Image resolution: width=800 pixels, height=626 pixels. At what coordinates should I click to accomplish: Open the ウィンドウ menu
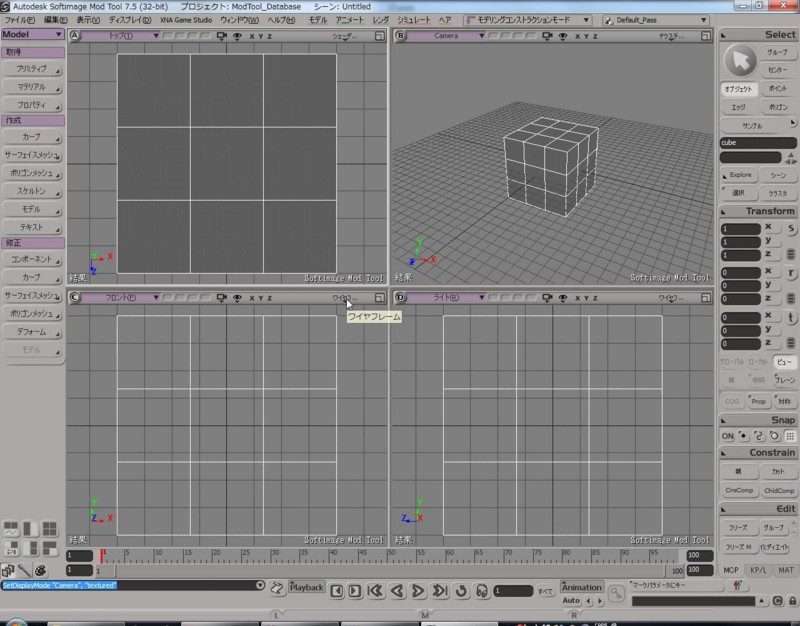point(239,20)
